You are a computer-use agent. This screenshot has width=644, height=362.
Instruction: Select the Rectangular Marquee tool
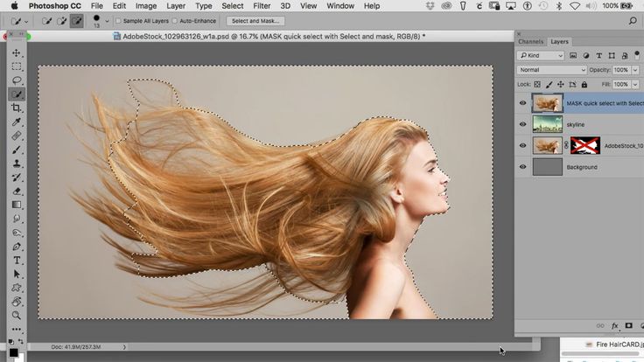(17, 66)
